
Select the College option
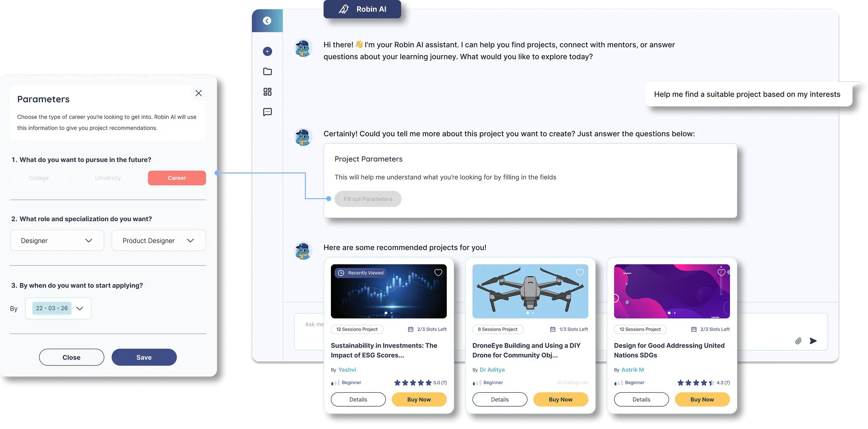tap(39, 178)
